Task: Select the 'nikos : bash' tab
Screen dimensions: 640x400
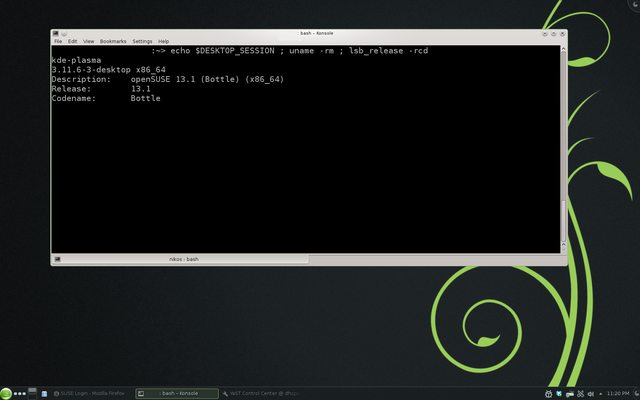Action: (185, 258)
